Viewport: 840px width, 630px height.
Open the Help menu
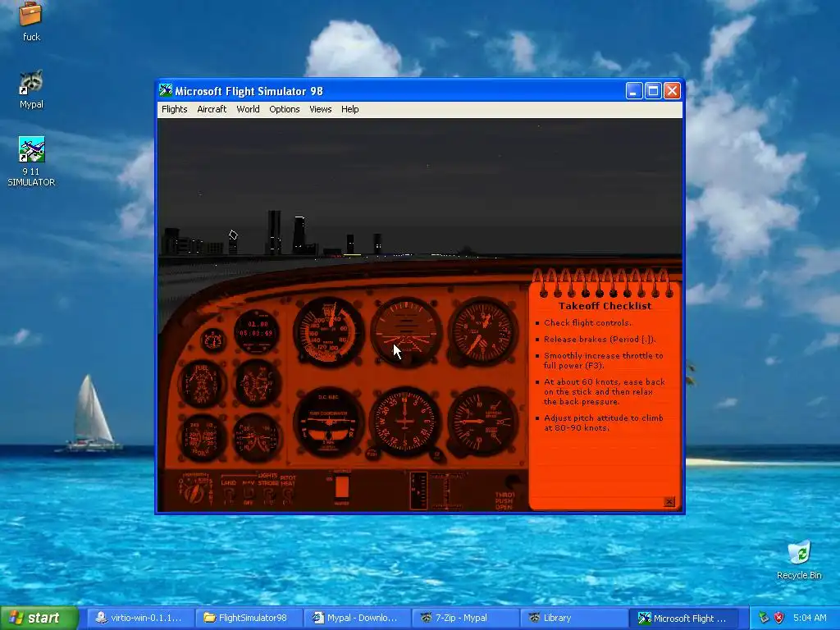click(x=349, y=109)
